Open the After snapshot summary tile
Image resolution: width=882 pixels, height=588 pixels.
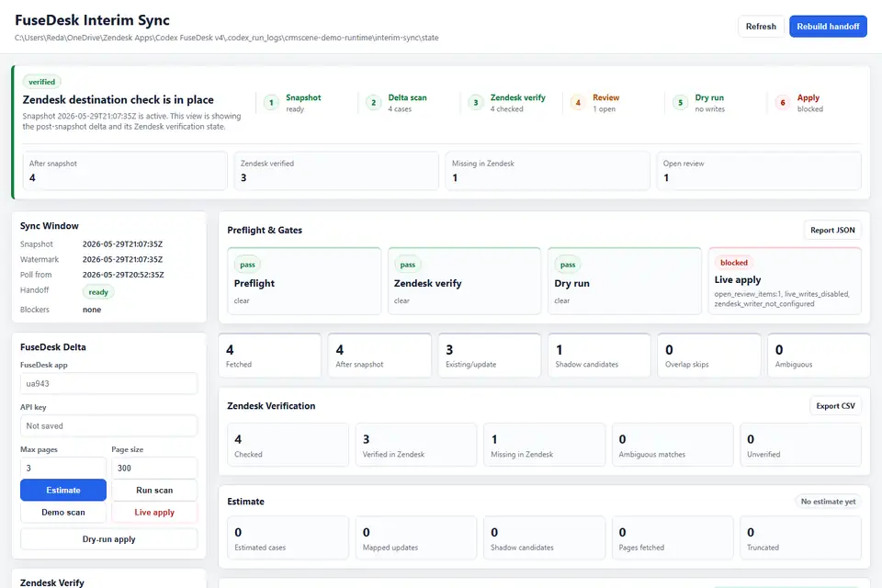125,171
